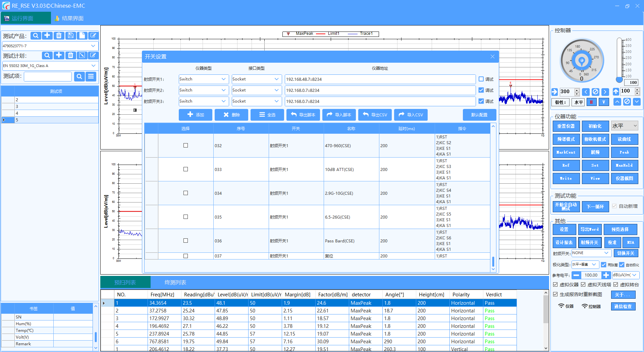Screen dimensions: 644x352
Task: Open 射频开关 NONE dropdown
Action: point(591,253)
